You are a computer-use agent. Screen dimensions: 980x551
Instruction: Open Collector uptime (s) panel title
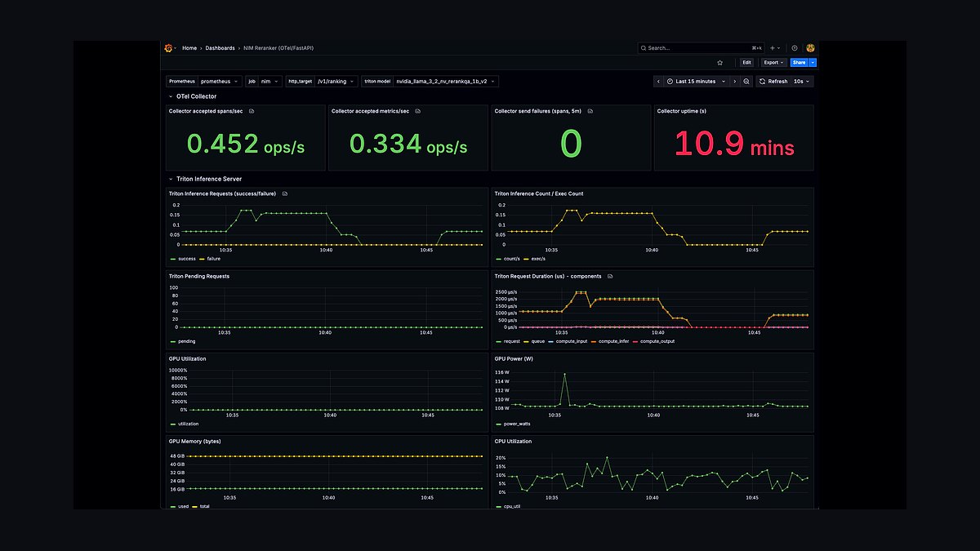click(682, 111)
